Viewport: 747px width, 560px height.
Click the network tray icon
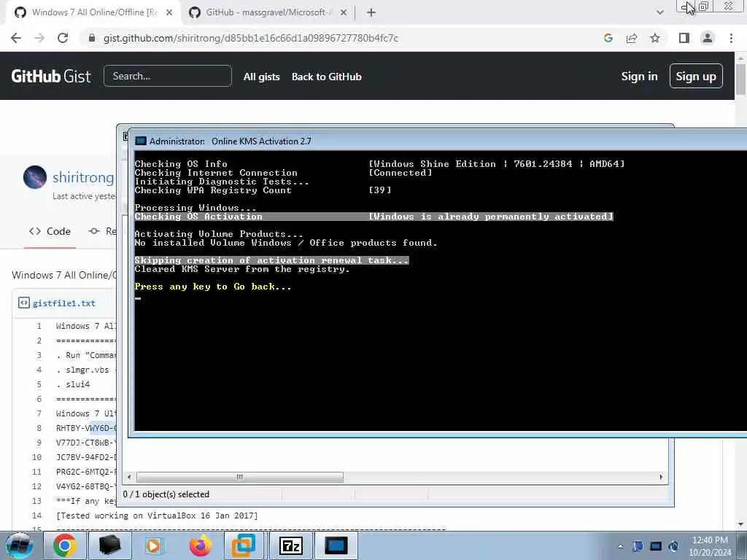click(638, 546)
